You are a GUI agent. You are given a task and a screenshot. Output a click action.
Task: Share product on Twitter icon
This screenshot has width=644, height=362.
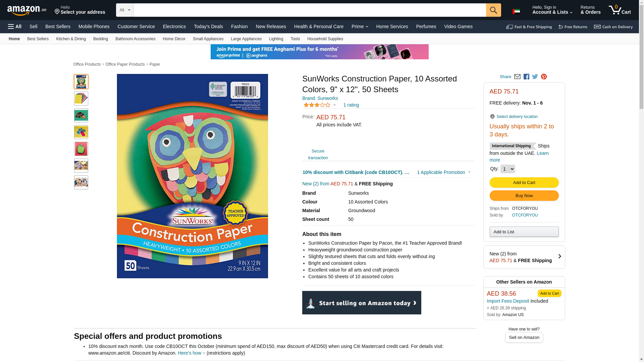click(x=535, y=77)
